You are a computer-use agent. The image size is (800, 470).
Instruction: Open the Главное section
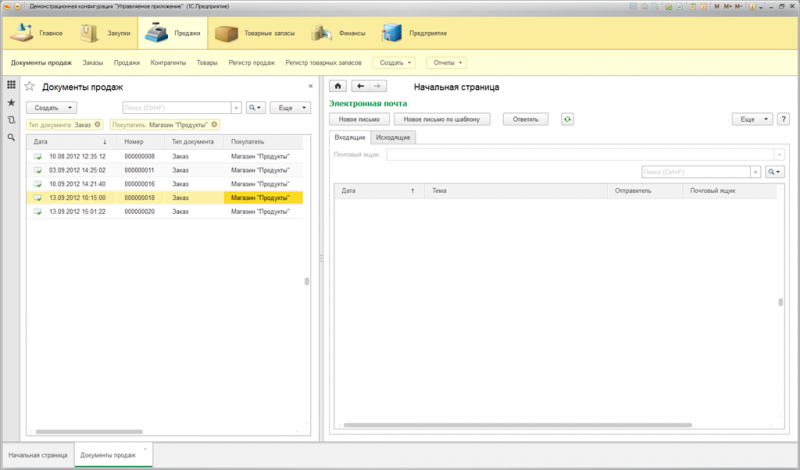pos(36,33)
